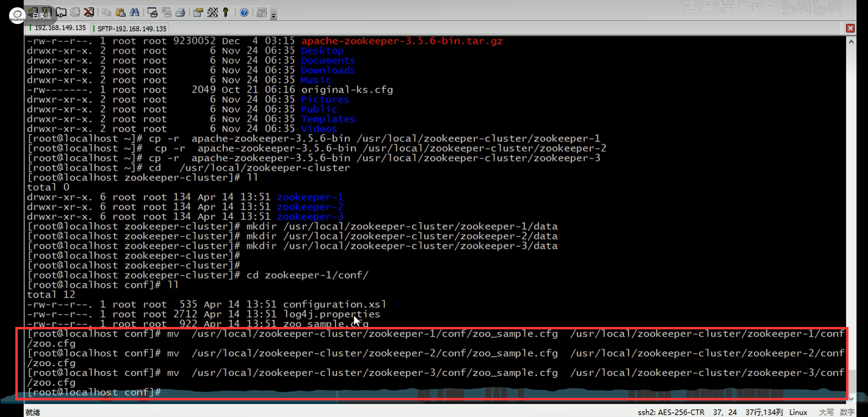
Task: Click the scrollbar down arrow
Action: pyautogui.click(x=851, y=399)
